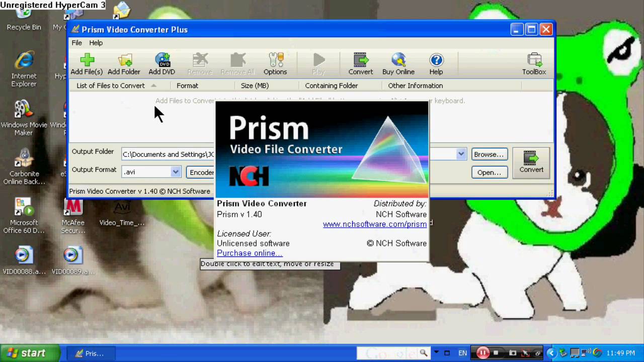This screenshot has height=362, width=644.
Task: Click the greyed Remove toolbar icon
Action: (200, 64)
